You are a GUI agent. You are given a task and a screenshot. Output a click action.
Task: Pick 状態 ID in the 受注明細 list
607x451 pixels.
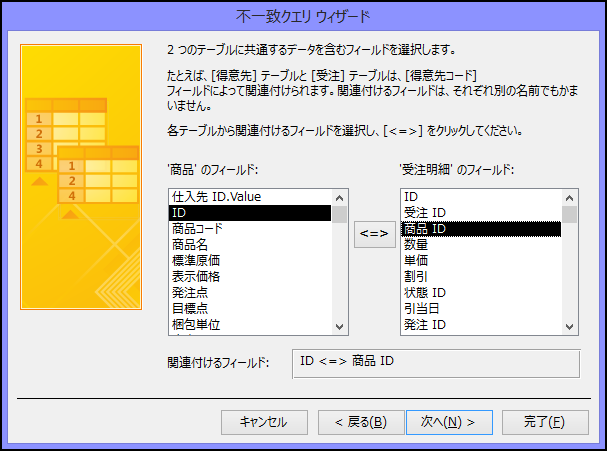point(481,293)
